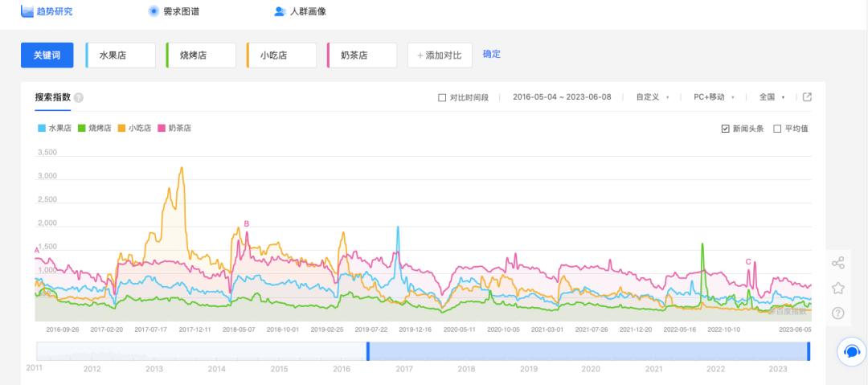This screenshot has height=385, width=868.
Task: Confirm keywords with 确定 link
Action: 492,54
